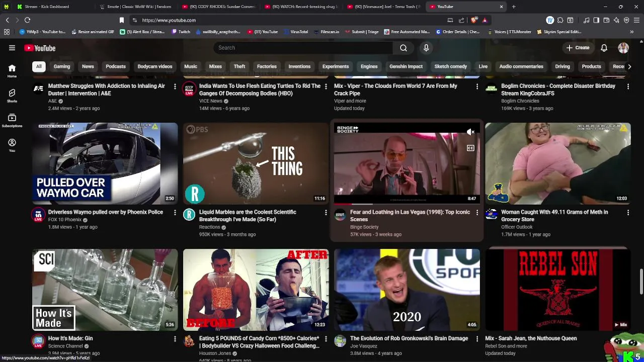Select the News filter chip

pyautogui.click(x=88, y=66)
